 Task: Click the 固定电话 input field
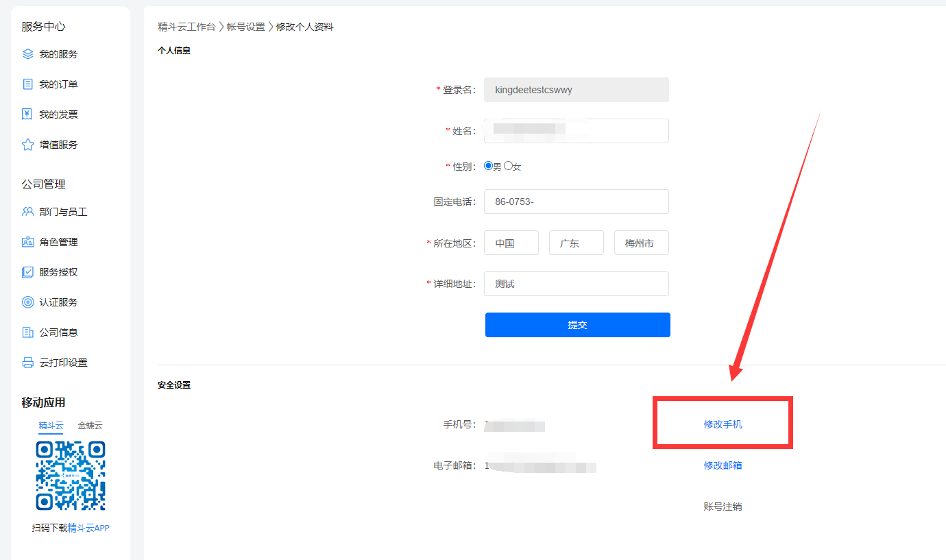577,202
